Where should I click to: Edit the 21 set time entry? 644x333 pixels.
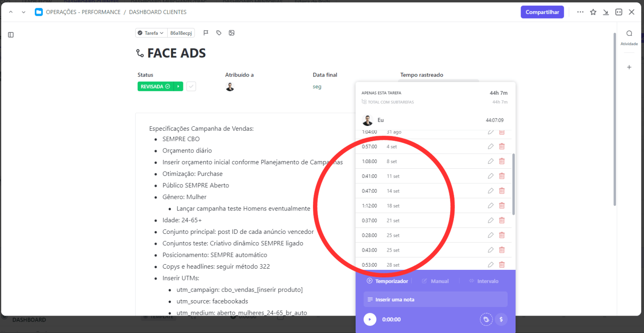coord(491,220)
